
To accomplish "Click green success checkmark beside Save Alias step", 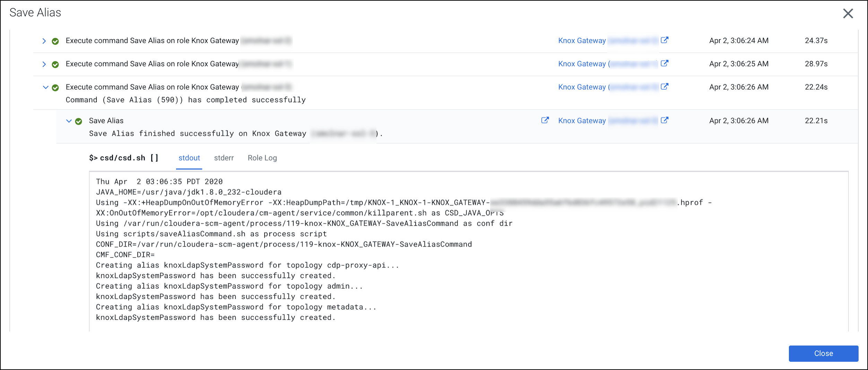I will coord(79,121).
